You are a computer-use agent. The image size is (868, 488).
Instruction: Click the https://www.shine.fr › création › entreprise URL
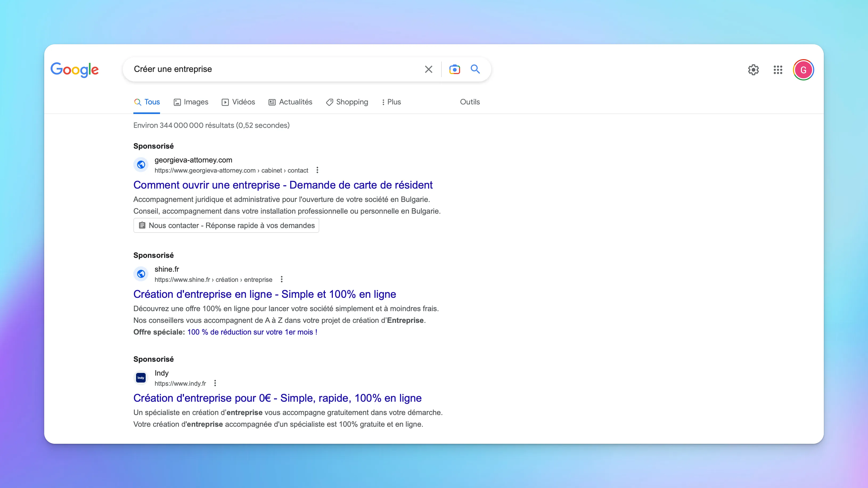click(213, 280)
